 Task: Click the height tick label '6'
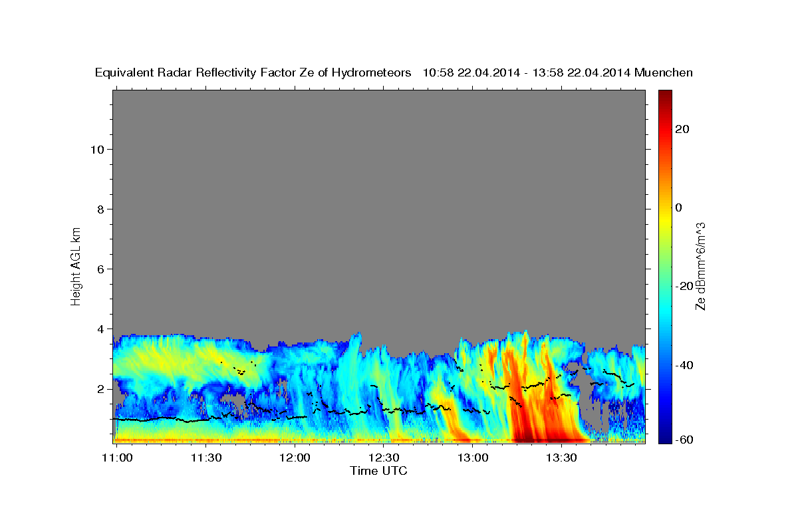pos(101,269)
